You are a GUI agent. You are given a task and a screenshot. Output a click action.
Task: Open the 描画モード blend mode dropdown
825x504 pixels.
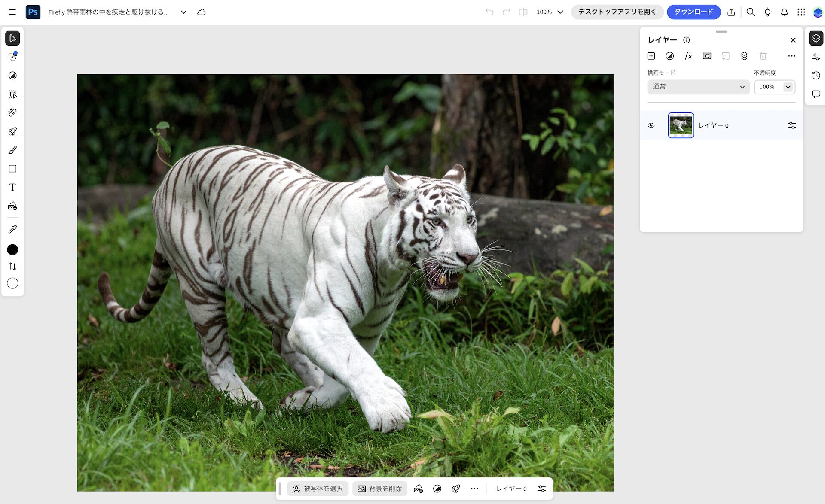698,87
